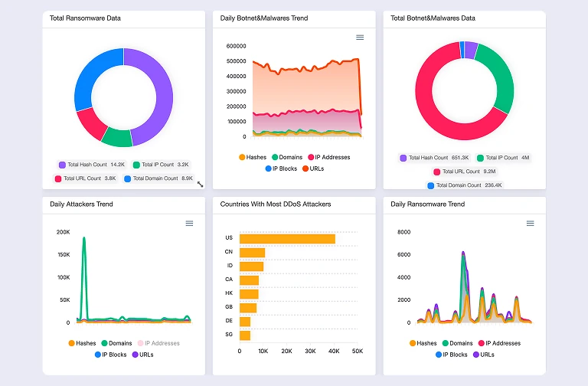The image size is (588, 386).
Task: Toggle Hashes series in Daily Attackers Trend legend
Action: click(x=82, y=343)
